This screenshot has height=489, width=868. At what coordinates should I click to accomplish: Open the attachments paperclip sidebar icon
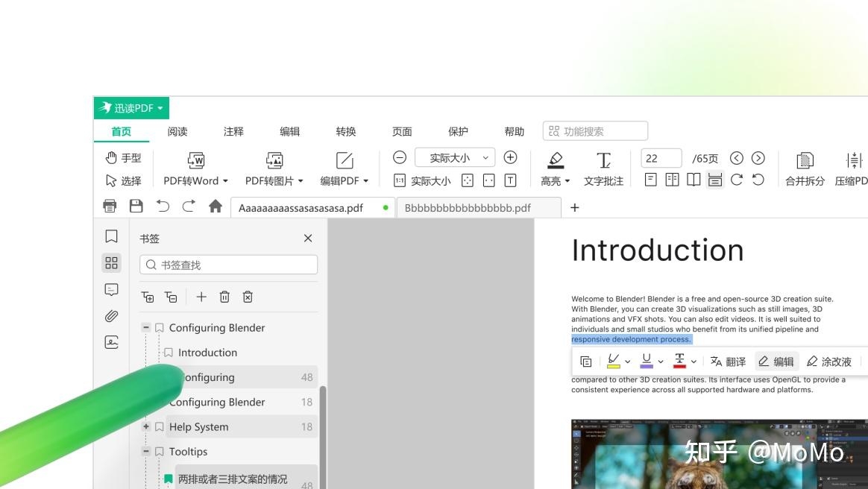pos(111,316)
